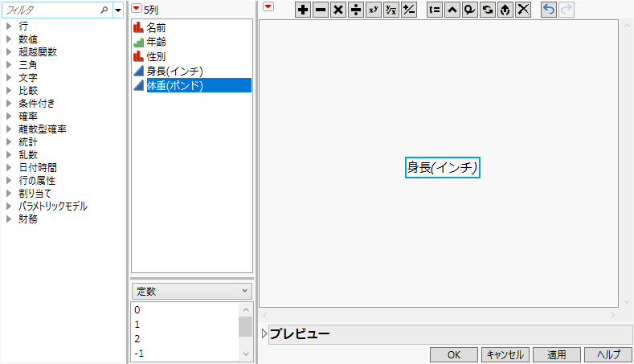Click the 身長(インチ) box in formula area
Image resolution: width=634 pixels, height=364 pixels.
click(x=442, y=167)
